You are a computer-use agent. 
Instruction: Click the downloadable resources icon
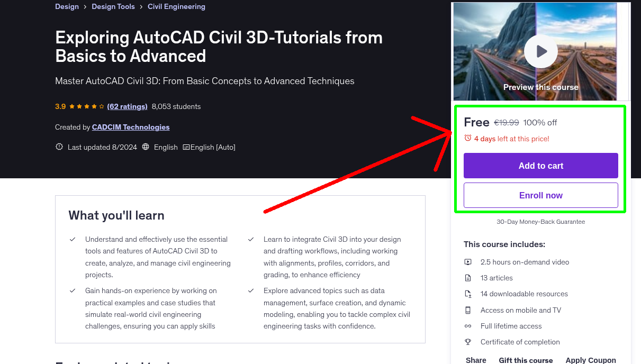coord(468,294)
